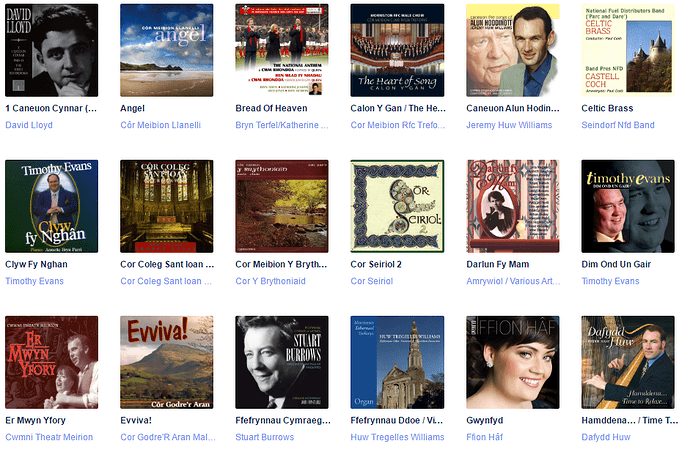Click the Clyw Fy Nghan album cover

51,206
